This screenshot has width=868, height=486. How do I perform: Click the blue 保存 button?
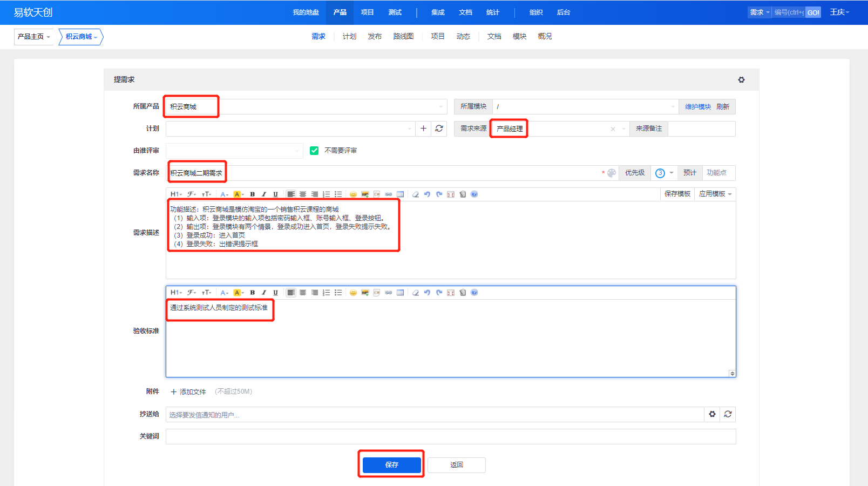(x=391, y=465)
